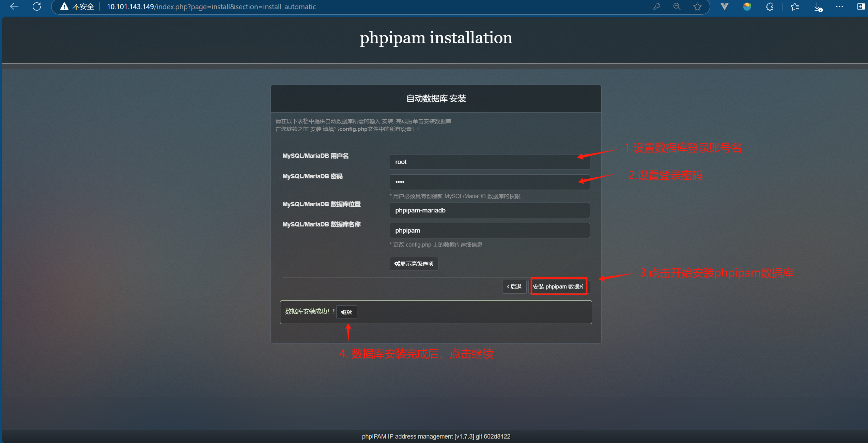Image resolution: width=868 pixels, height=443 pixels.
Task: Click the 安装 phpipam 数据库 button
Action: point(558,286)
